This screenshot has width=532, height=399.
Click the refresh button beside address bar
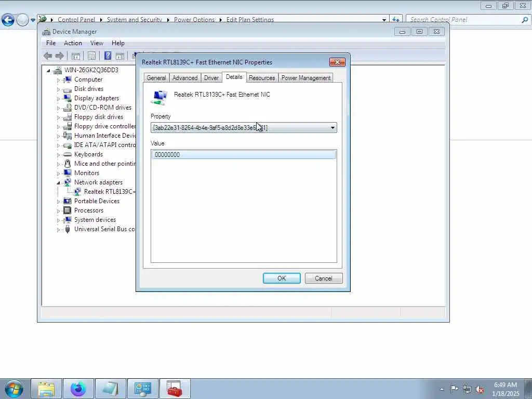coord(395,20)
